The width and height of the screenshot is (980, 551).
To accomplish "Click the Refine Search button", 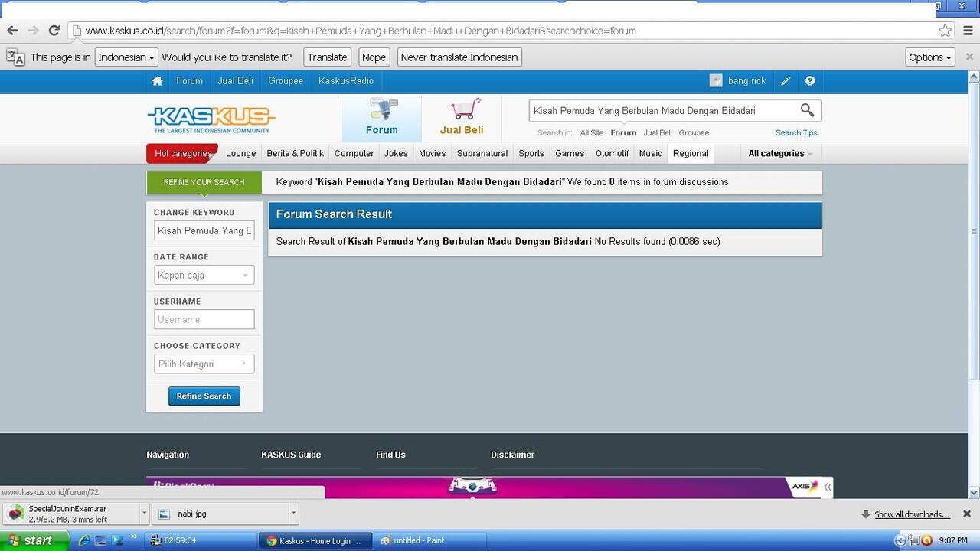I will tap(204, 396).
